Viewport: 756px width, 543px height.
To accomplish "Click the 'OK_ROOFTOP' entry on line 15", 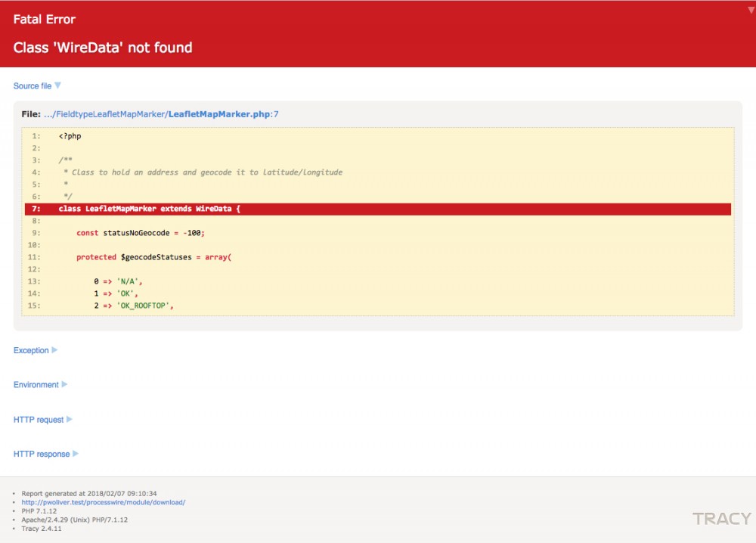I will (x=144, y=306).
